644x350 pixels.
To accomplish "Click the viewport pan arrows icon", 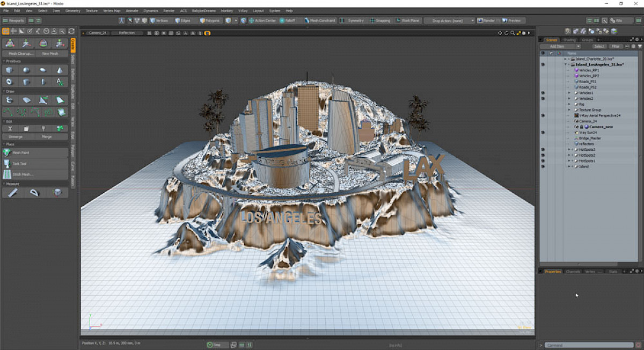I will click(x=500, y=33).
